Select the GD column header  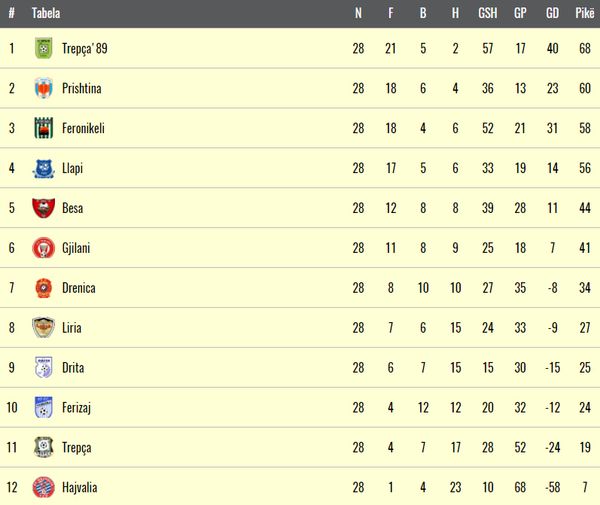point(552,13)
